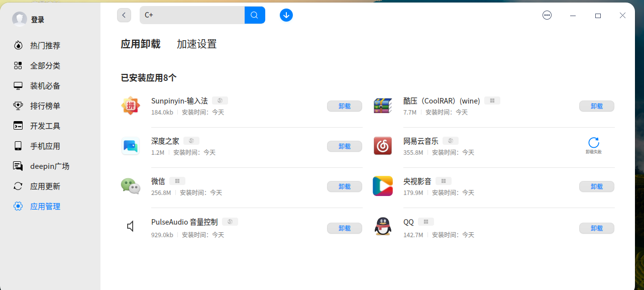Click the search input containing C+
The width and height of the screenshot is (644, 290).
pyautogui.click(x=191, y=15)
